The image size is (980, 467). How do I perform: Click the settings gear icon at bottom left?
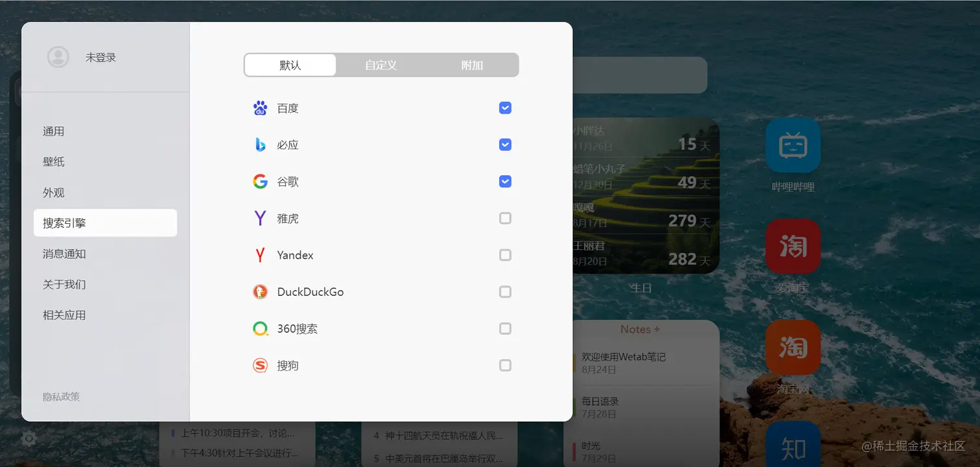click(29, 439)
